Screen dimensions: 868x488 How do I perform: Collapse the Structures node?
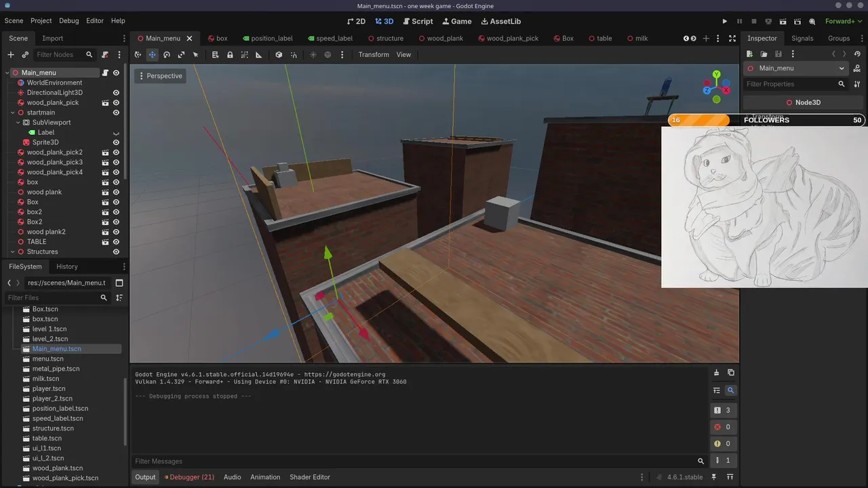12,252
